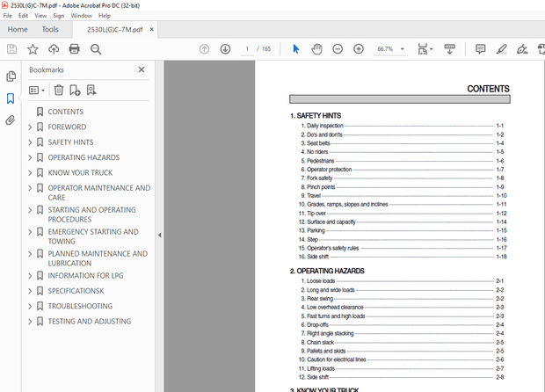Open the sign document pen icon
Image resolution: width=545 pixels, height=392 pixels.
pos(522,49)
